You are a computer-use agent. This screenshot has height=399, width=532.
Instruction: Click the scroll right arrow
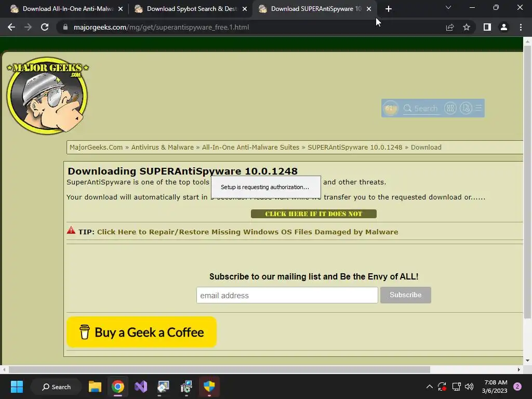tap(519, 369)
